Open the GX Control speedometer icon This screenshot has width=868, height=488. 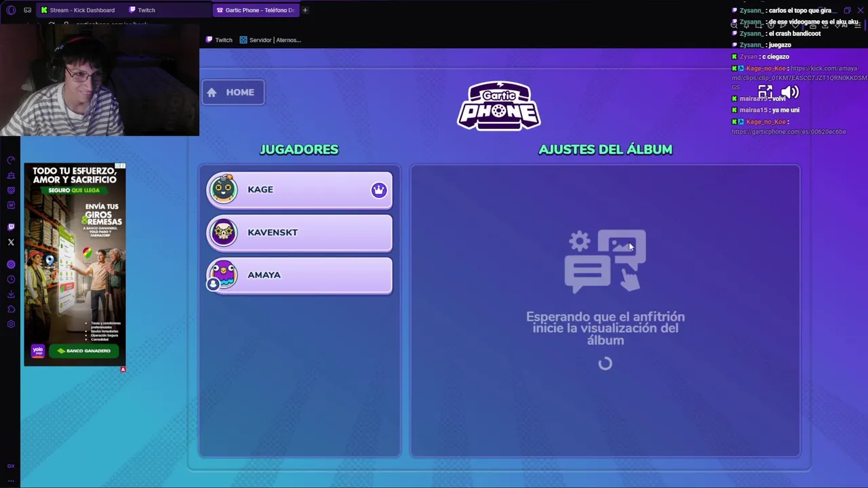11,161
